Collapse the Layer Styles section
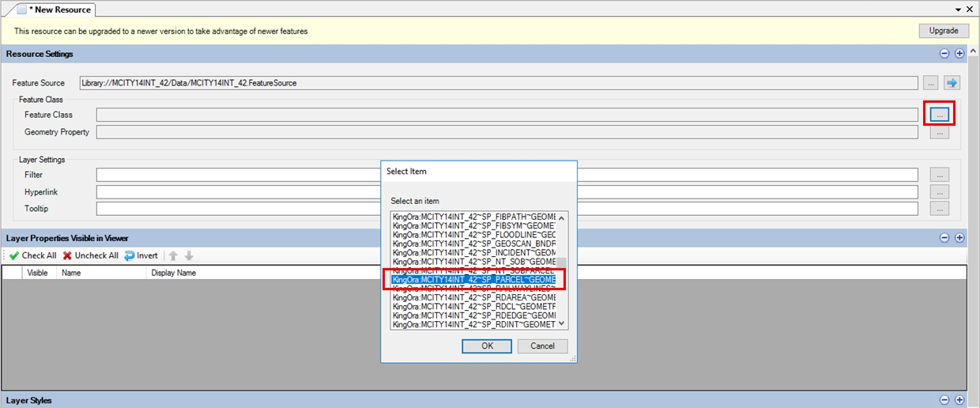Screen dimensions: 980x408 click(944, 400)
